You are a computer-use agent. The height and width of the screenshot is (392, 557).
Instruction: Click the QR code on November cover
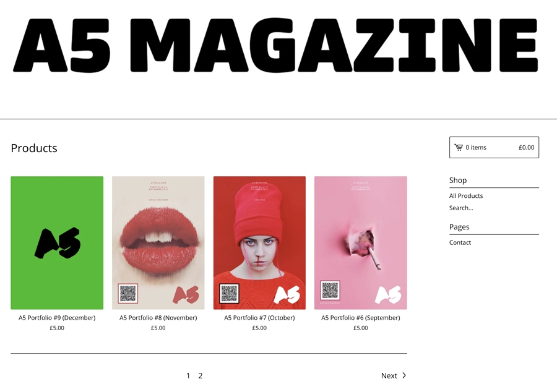coord(128,293)
